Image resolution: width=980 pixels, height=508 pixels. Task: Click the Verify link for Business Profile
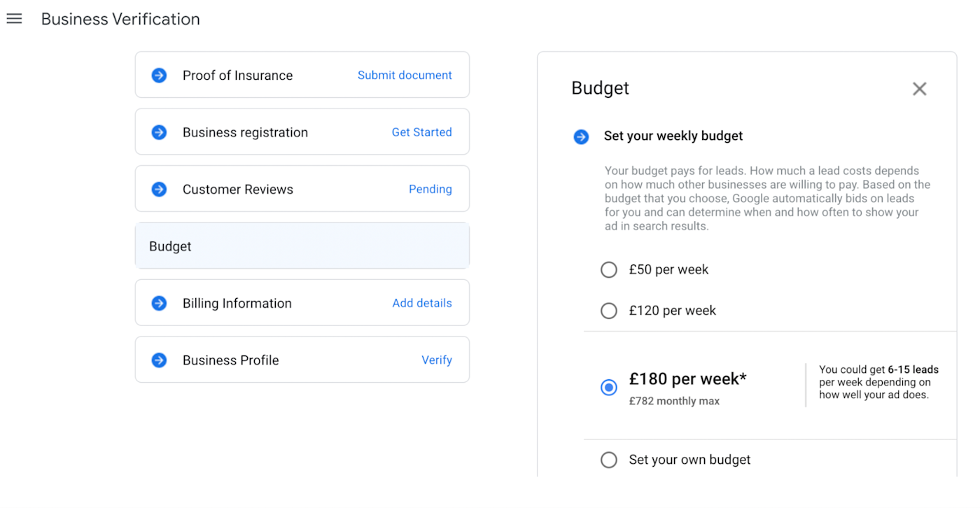tap(436, 360)
